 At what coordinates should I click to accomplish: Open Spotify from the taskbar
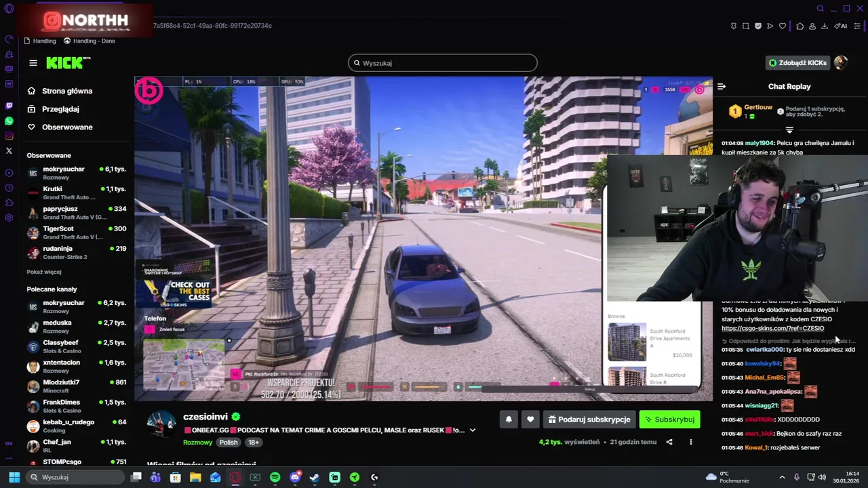coord(275,477)
